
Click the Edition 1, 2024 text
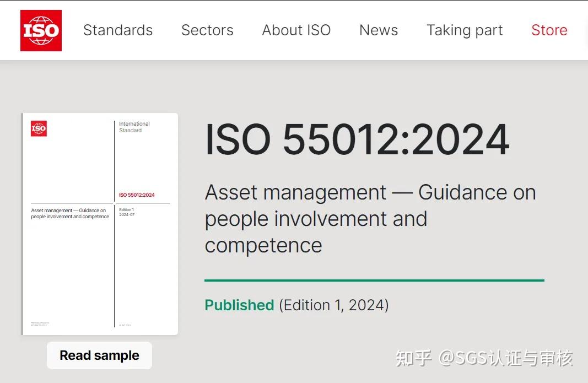click(333, 305)
